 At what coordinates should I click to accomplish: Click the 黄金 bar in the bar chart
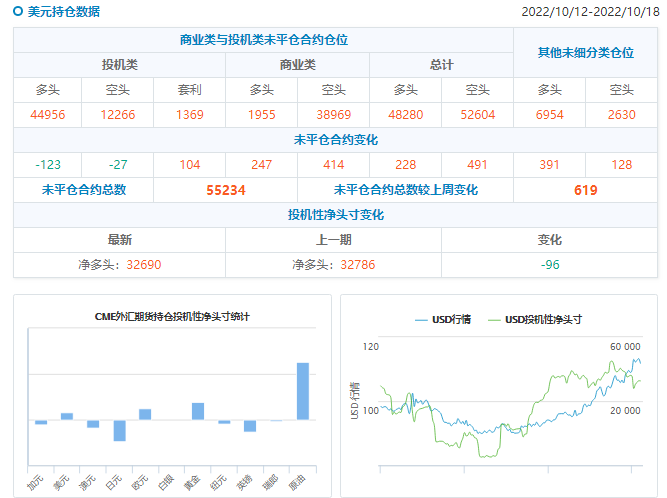click(x=198, y=411)
